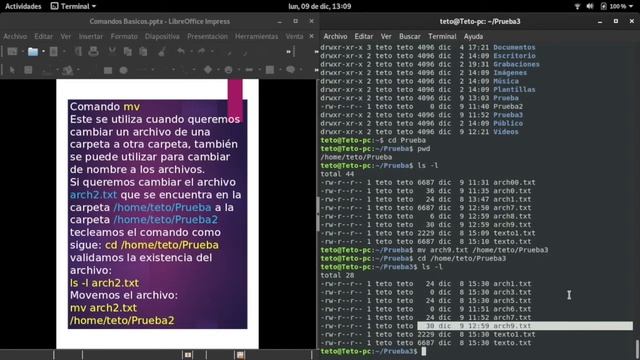Click the Clone Formatting paintbrush icon
The width and height of the screenshot is (640, 360).
(x=162, y=51)
